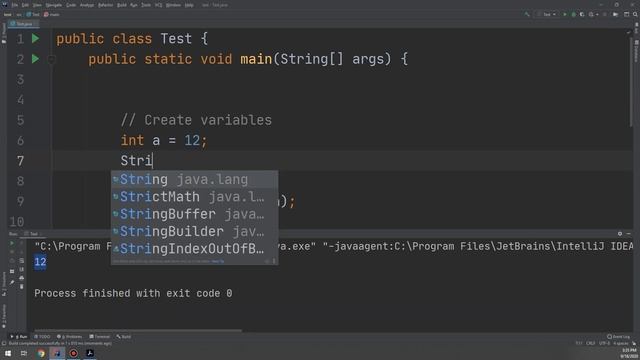Viewport: 640px width, 360px height.
Task: Open the Windows Start menu
Action: pyautogui.click(x=8, y=353)
